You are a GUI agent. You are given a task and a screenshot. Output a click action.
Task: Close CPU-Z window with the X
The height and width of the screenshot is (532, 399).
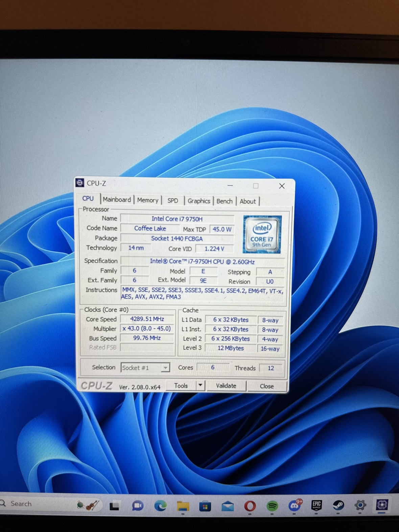282,186
